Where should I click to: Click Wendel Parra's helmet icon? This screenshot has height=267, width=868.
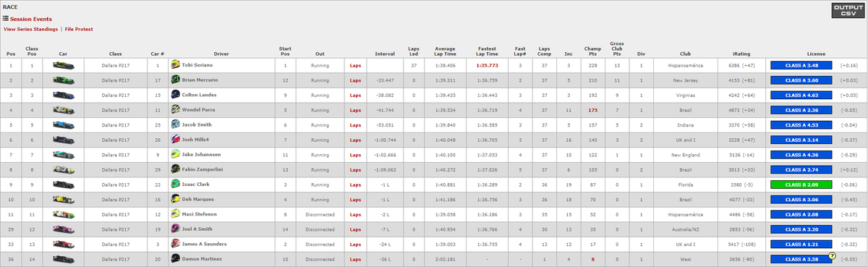tap(175, 109)
